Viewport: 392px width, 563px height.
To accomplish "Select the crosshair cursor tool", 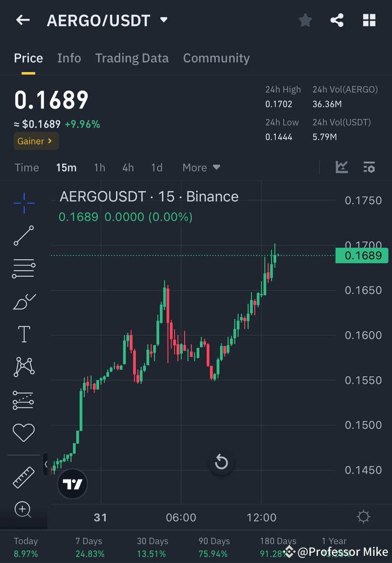I will (x=24, y=203).
